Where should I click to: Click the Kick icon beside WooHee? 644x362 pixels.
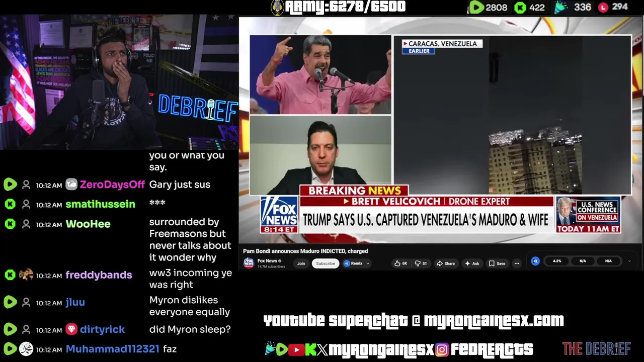click(x=10, y=224)
